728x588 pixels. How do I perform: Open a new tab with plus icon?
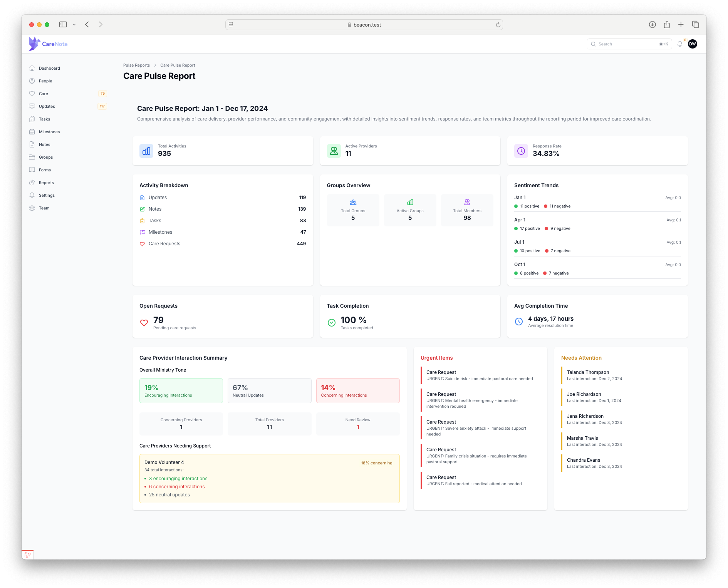(x=681, y=24)
